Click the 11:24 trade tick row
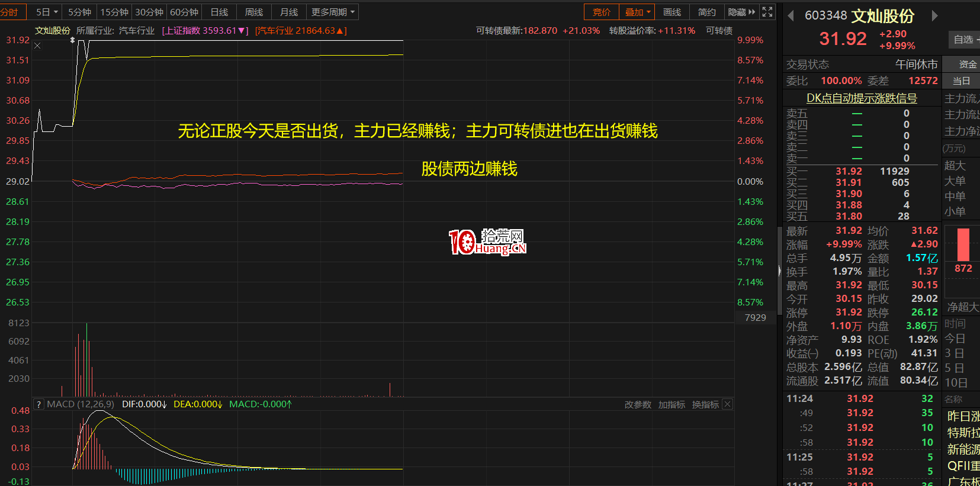The width and height of the screenshot is (980, 486). point(862,398)
